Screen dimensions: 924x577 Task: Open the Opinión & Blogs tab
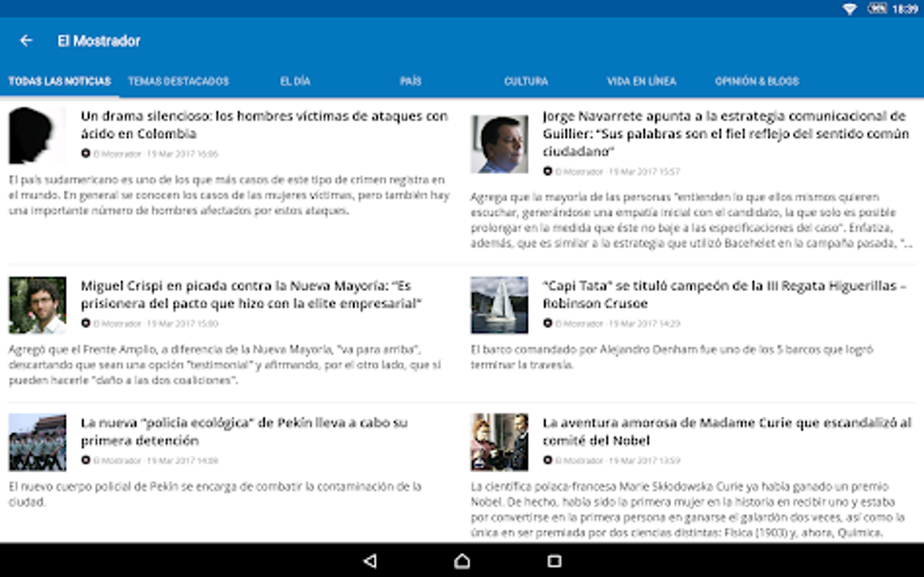756,82
